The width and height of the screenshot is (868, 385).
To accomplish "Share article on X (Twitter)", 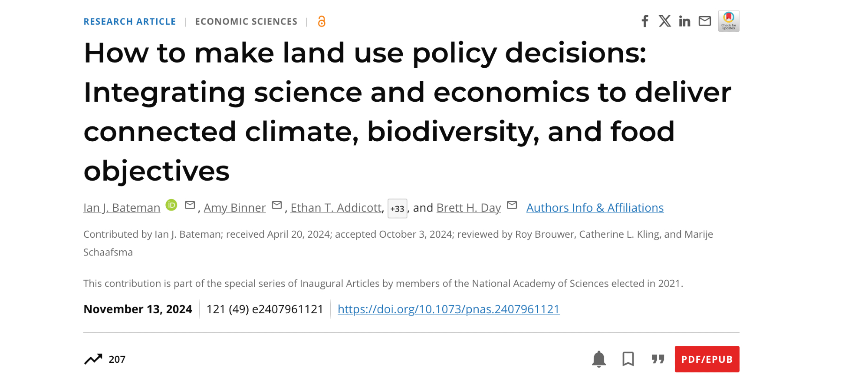I will click(664, 21).
